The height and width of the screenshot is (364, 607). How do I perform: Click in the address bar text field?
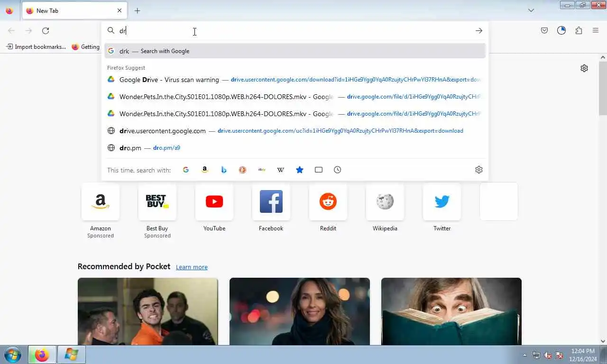[294, 31]
